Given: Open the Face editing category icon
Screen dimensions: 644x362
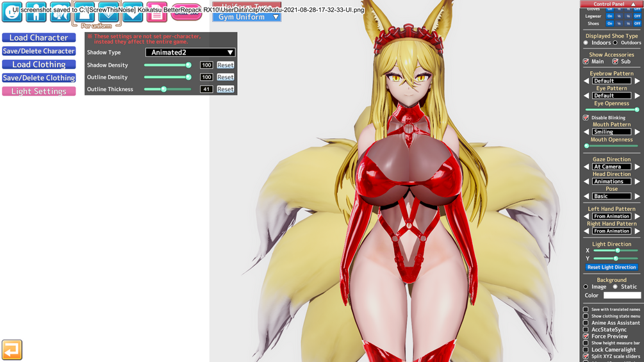Looking at the screenshot, I should pyautogui.click(x=12, y=12).
